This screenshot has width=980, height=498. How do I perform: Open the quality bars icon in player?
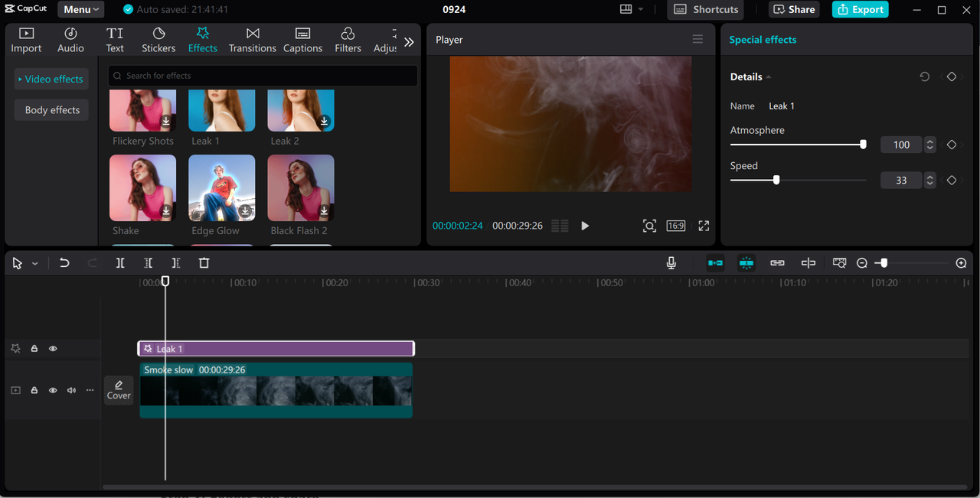tap(560, 226)
